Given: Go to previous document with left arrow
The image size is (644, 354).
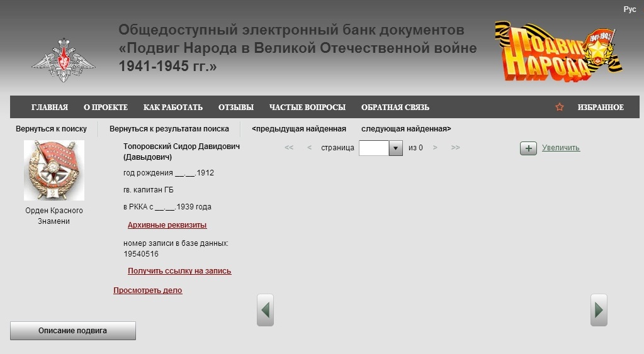Looking at the screenshot, I should pos(265,310).
